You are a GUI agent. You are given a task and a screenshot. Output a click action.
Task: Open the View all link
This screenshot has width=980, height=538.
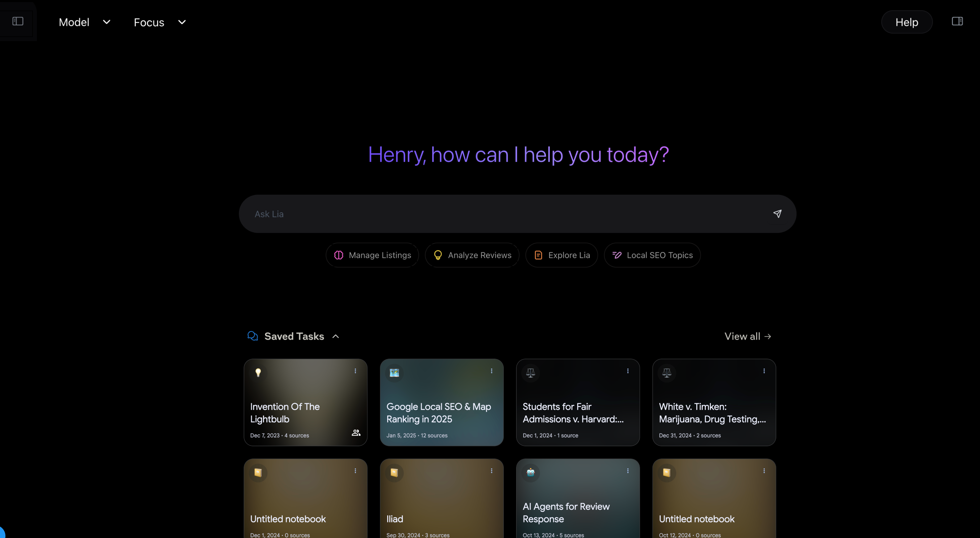(x=748, y=336)
